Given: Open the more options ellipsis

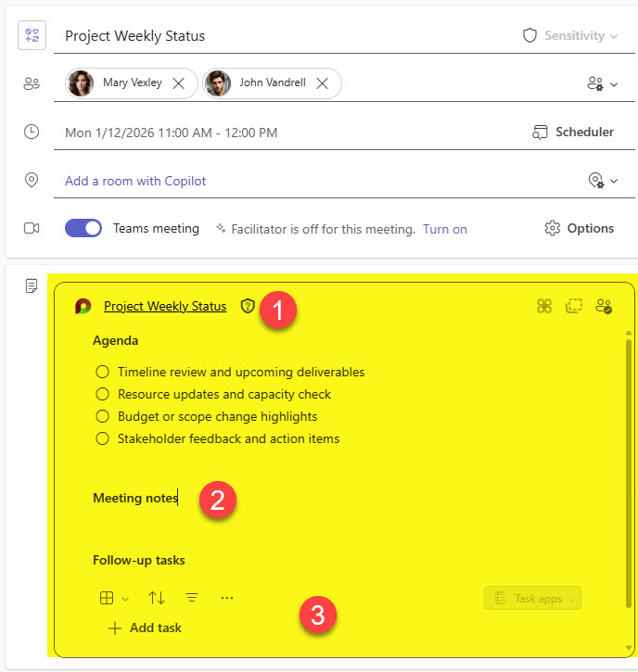Looking at the screenshot, I should 227,598.
